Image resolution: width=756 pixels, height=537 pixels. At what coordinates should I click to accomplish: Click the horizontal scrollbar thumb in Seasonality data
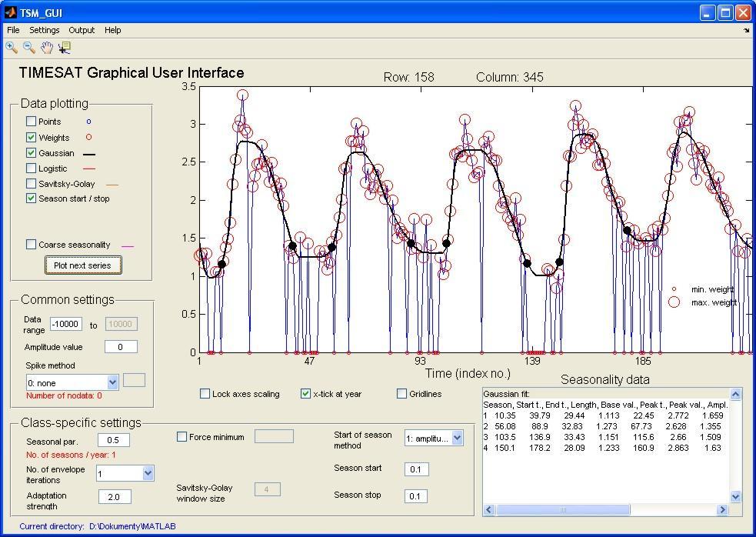[x=563, y=509]
